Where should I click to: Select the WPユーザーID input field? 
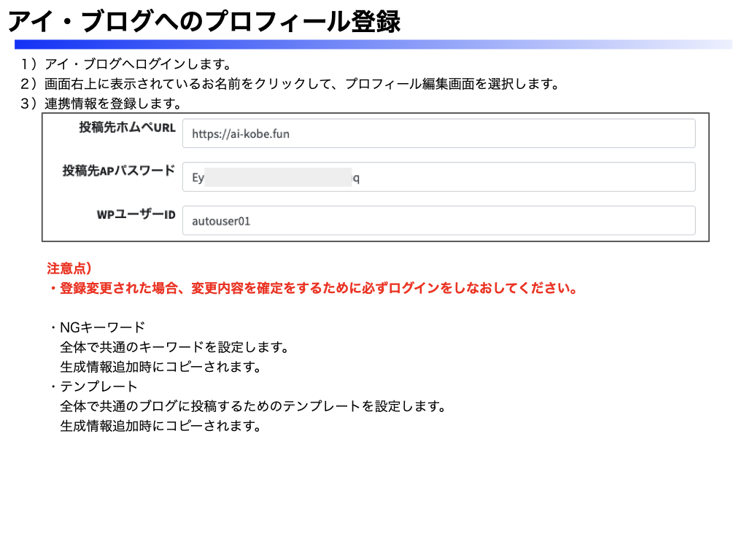(x=438, y=221)
